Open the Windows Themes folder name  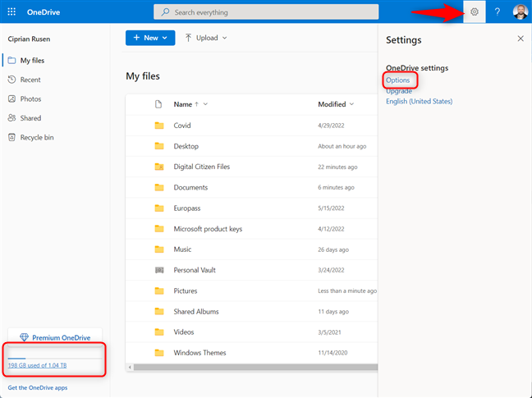pos(199,353)
